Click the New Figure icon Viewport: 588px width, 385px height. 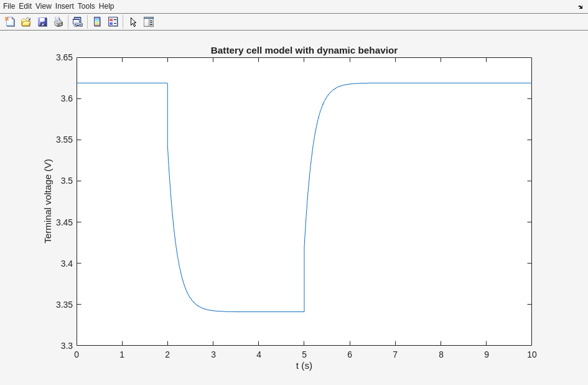(x=10, y=22)
